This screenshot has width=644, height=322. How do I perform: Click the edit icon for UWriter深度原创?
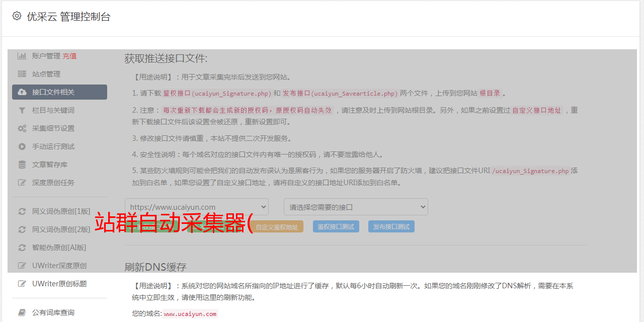22,266
